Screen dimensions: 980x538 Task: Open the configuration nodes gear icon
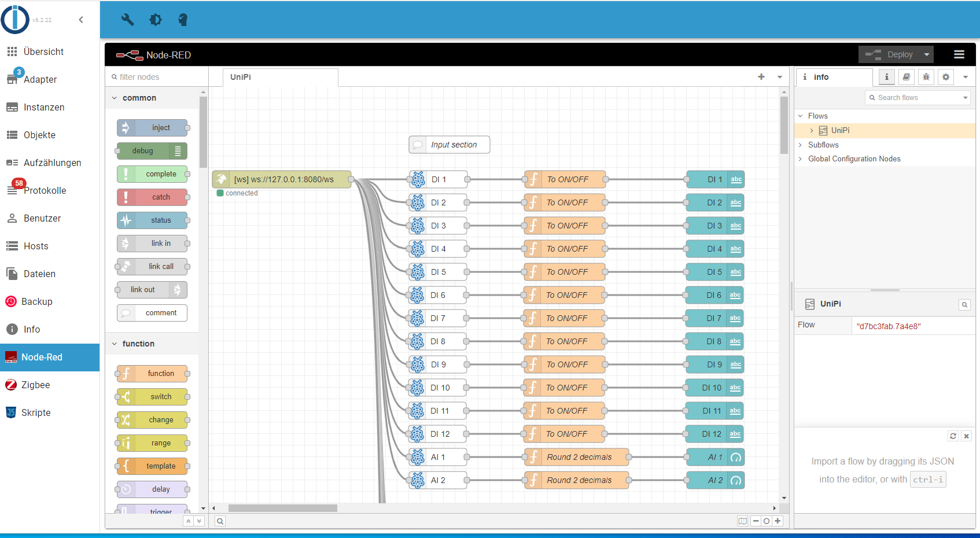[946, 77]
